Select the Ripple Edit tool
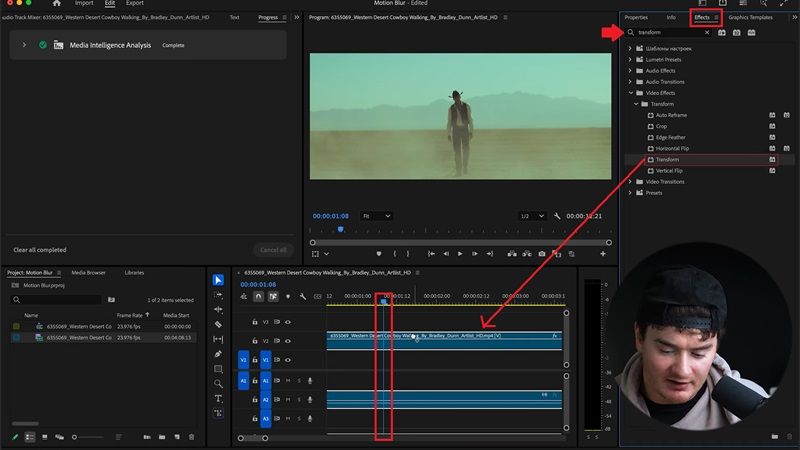Viewport: 800px width, 450px height. click(218, 310)
